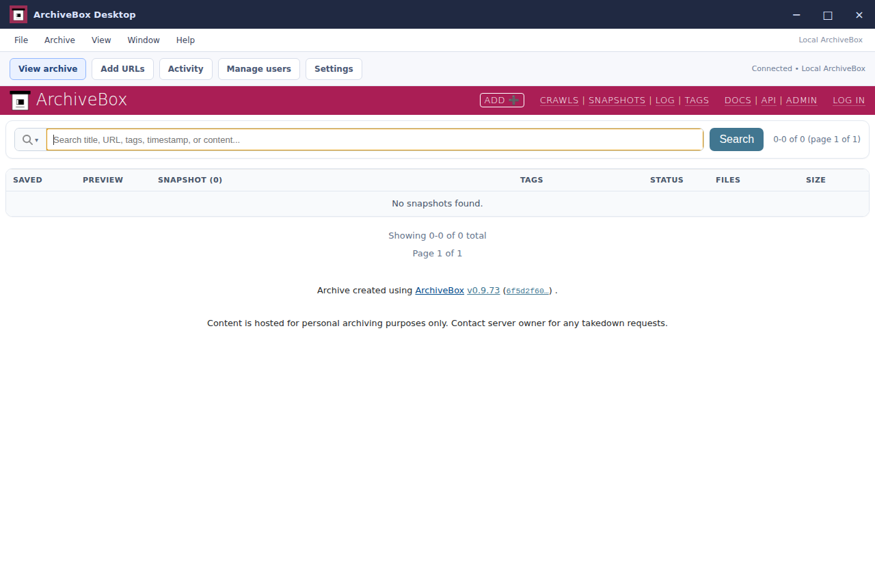875x588 pixels.
Task: Open the Manage users section
Action: point(259,69)
